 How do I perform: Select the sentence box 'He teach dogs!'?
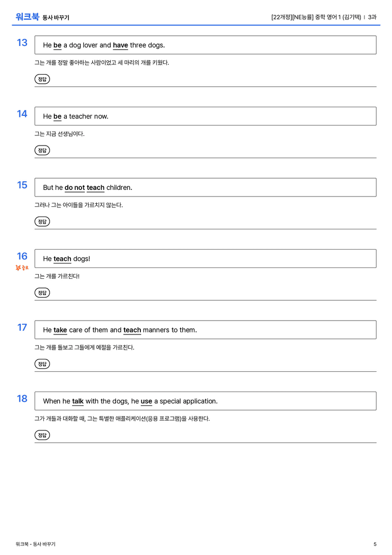tap(205, 258)
